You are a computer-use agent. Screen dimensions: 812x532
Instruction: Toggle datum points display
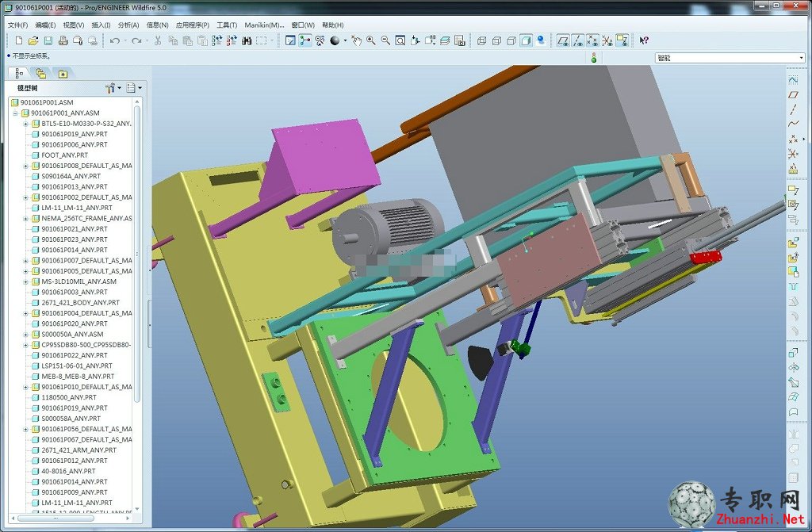592,40
